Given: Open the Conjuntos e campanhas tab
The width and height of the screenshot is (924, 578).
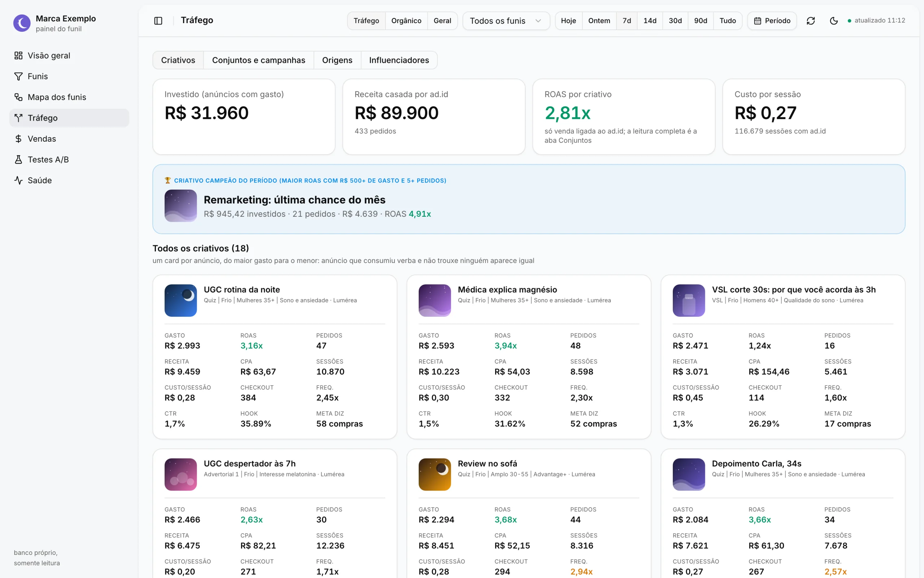Looking at the screenshot, I should click(258, 60).
